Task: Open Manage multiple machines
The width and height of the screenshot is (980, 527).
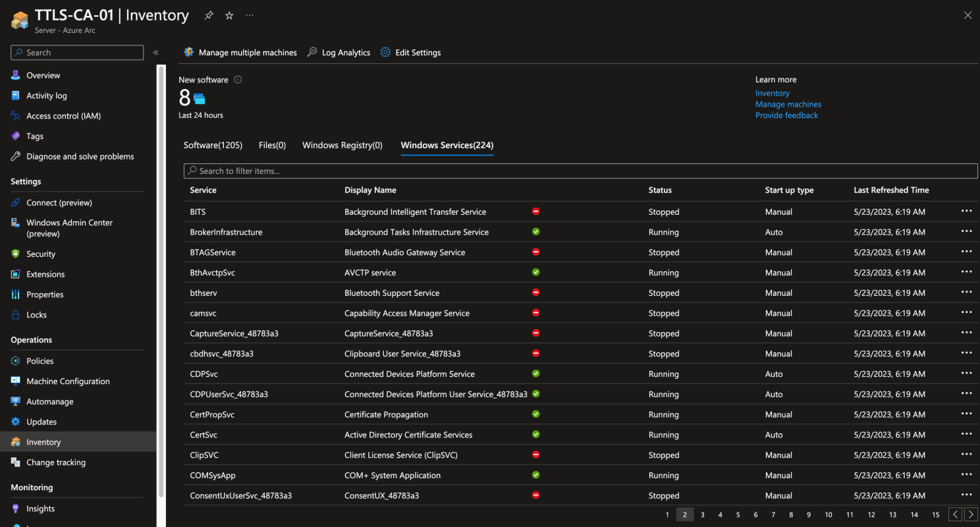Action: coord(240,53)
